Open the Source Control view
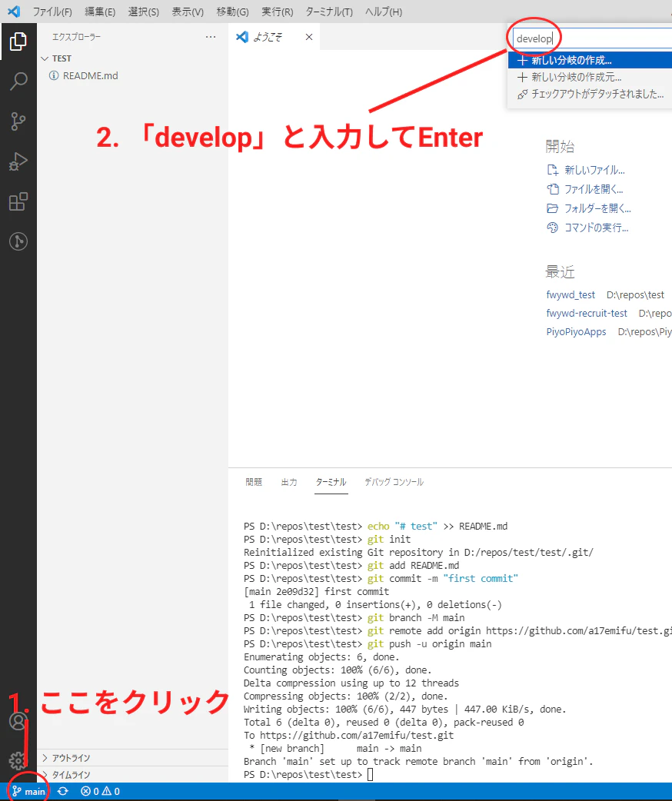Viewport: 672px width, 801px height. point(18,121)
